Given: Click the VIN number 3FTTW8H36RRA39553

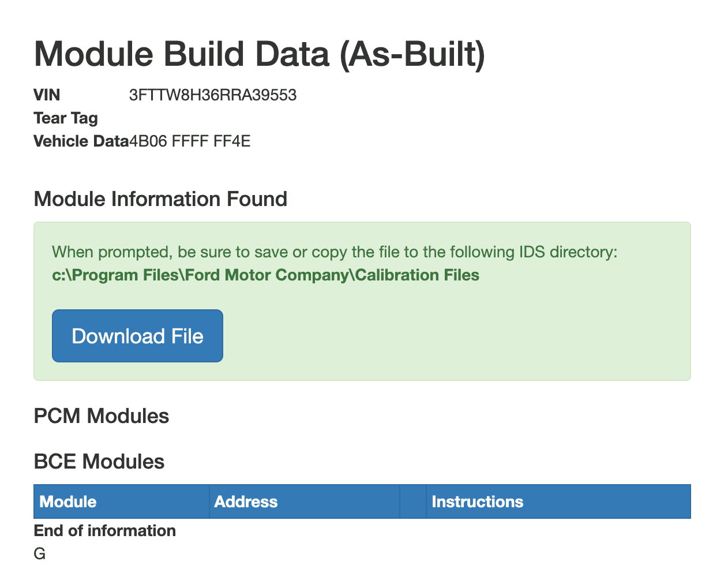Looking at the screenshot, I should pos(213,95).
